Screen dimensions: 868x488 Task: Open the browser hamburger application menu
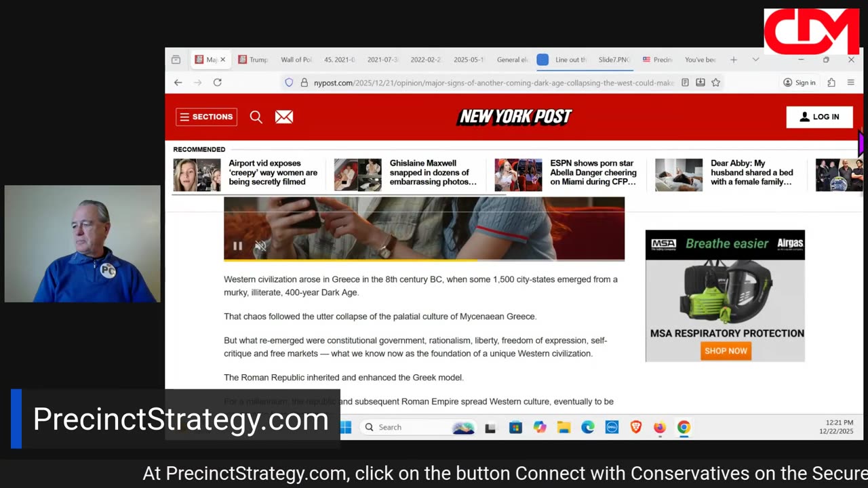pyautogui.click(x=850, y=83)
